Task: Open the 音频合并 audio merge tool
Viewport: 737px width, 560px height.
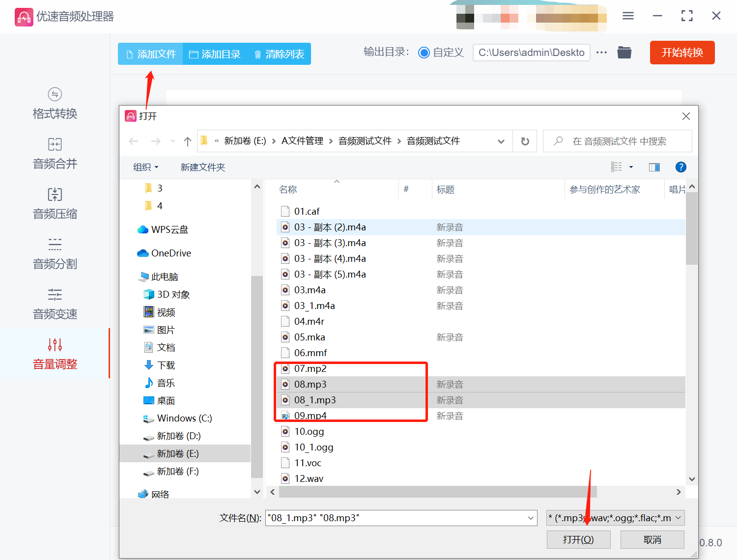Action: 55,154
